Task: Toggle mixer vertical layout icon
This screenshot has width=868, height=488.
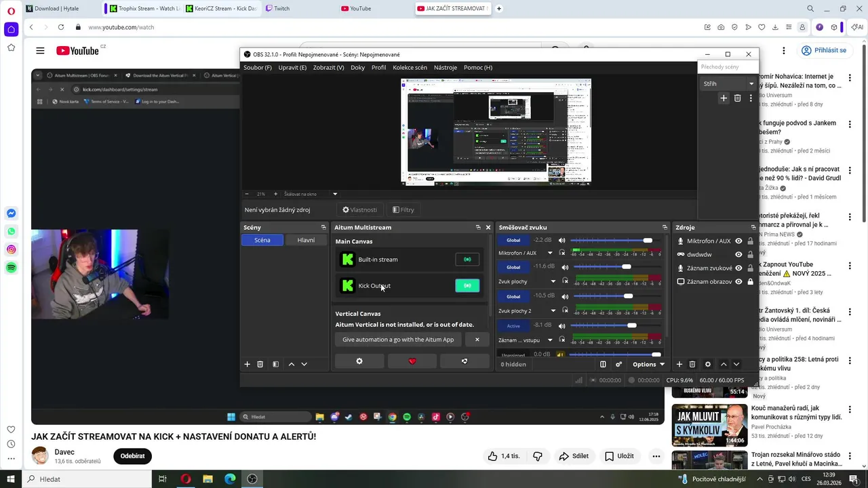Action: tap(603, 365)
